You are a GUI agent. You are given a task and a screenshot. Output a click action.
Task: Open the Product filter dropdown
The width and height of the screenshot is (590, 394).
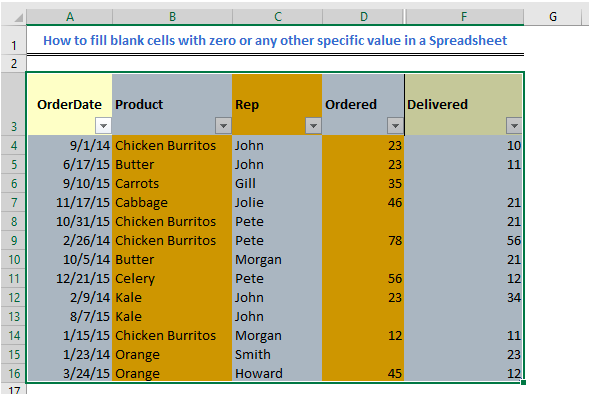click(223, 126)
